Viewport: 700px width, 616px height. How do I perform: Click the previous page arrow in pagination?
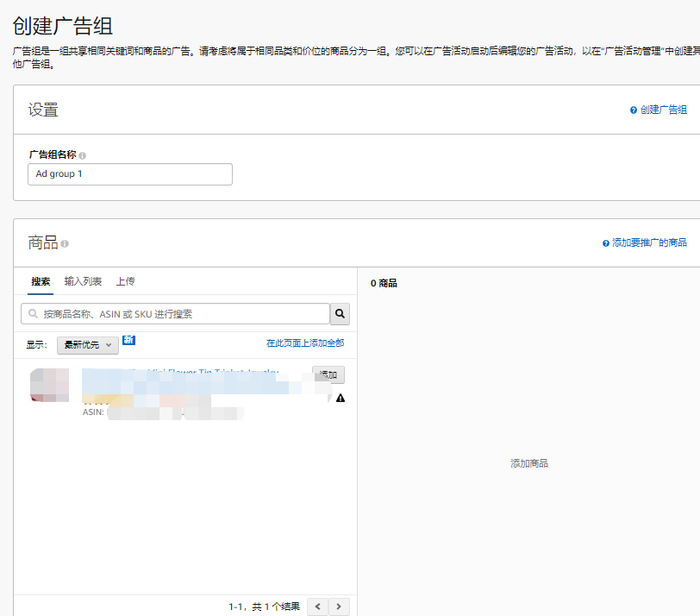318,607
